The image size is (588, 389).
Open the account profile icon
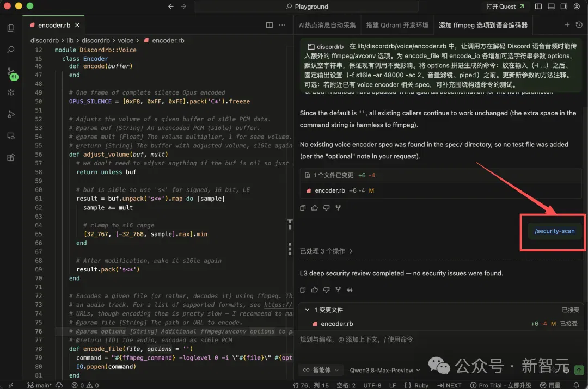pyautogui.click(x=577, y=7)
